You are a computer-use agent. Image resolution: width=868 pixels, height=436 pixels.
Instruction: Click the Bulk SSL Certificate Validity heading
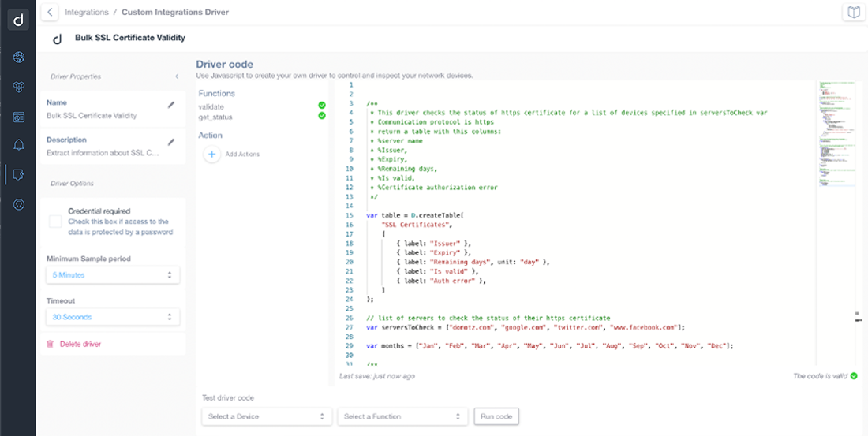click(130, 38)
